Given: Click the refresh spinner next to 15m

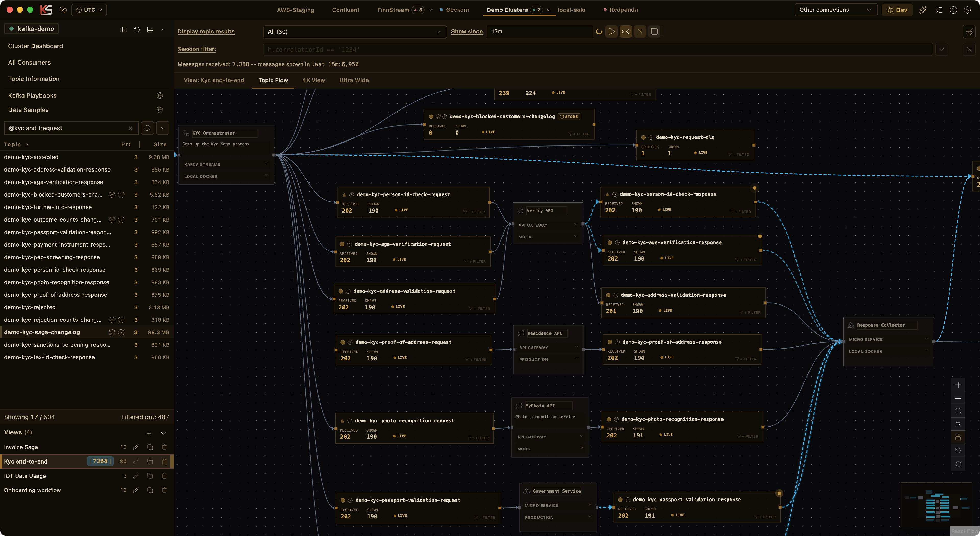Looking at the screenshot, I should [599, 32].
